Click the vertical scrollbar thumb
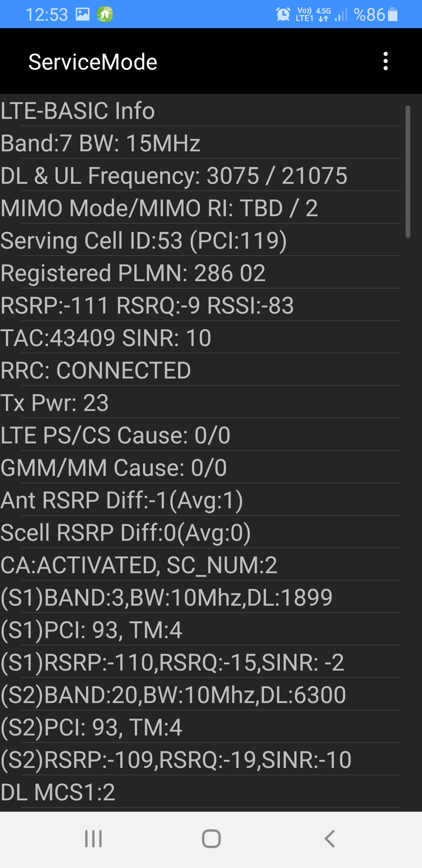The height and width of the screenshot is (868, 422). coord(408,172)
